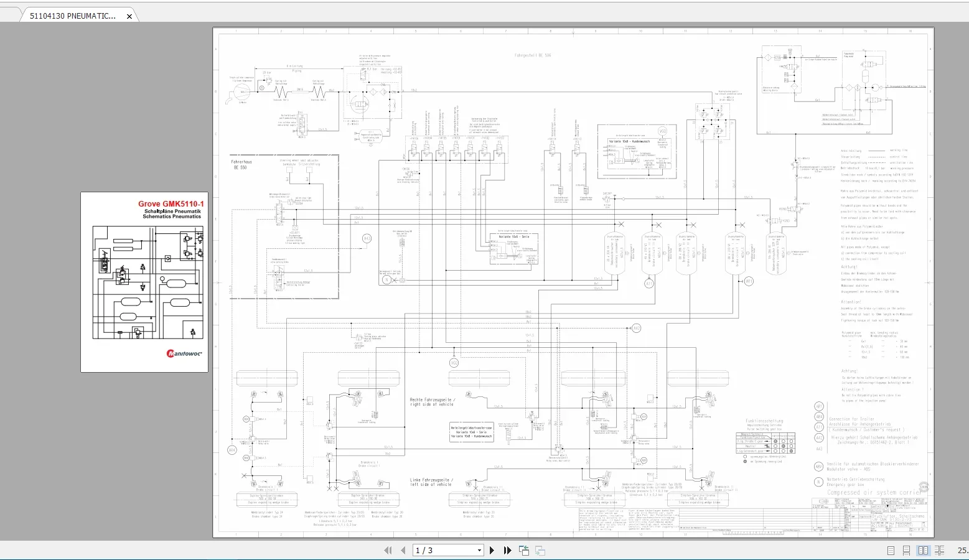Select the 51104130 PNEUMATIC document tab

click(73, 16)
